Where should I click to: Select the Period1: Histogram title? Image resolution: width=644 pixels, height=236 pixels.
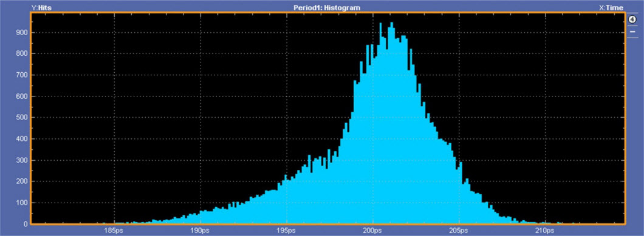[x=327, y=7]
